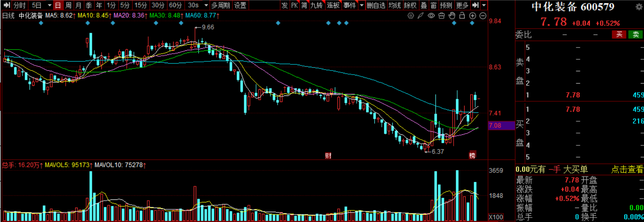Click the jump-to-start arrow icon at left of period tabs

coord(6,5)
